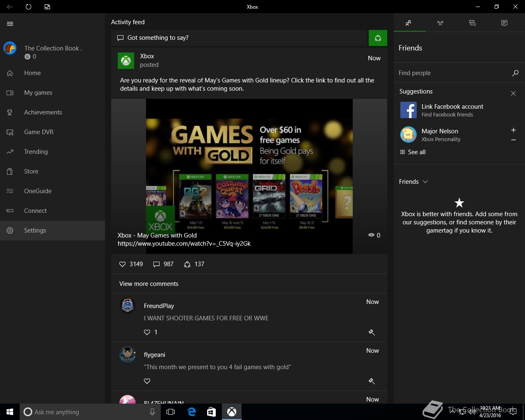Report FreundPlay's comment with gavel icon
525x420 pixels.
(x=372, y=332)
